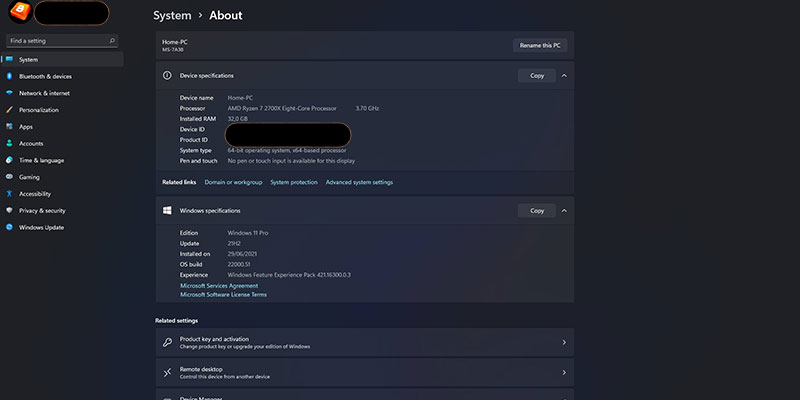
Task: Open the Remote desktop row chevron
Action: tap(564, 373)
